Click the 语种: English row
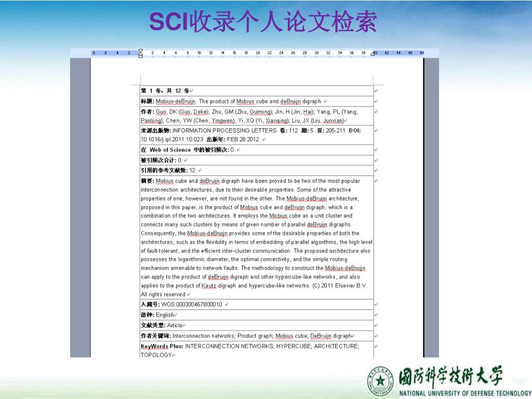532x399 pixels. [257, 315]
